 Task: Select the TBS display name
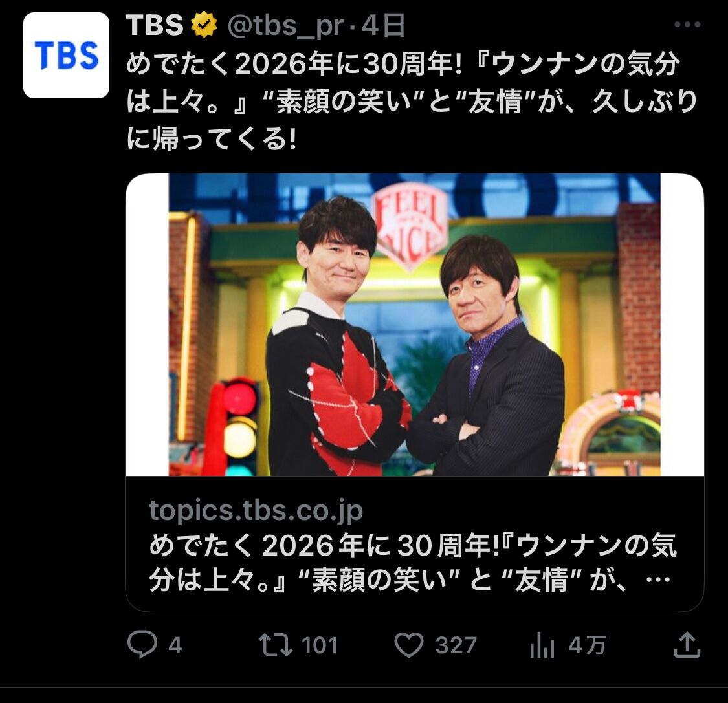point(155,25)
